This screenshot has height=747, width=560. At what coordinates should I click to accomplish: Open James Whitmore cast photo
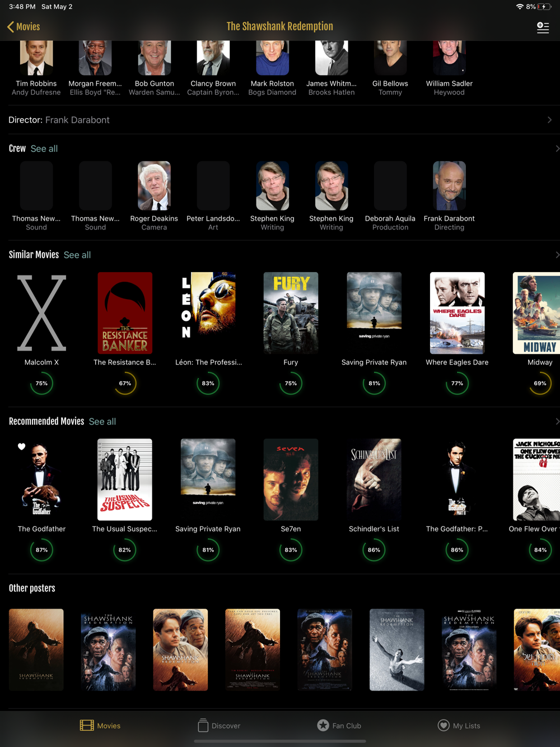[x=332, y=58]
